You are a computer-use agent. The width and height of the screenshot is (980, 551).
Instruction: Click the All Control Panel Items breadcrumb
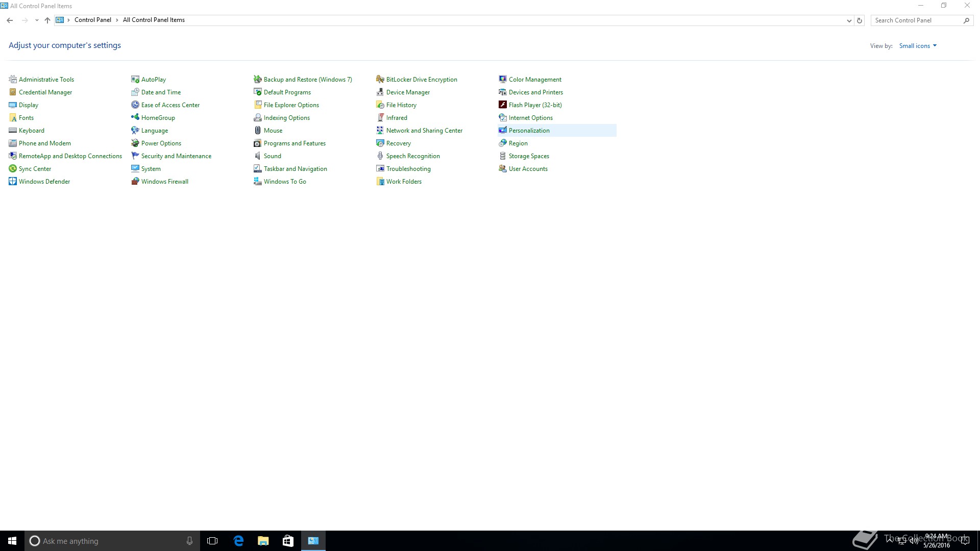(154, 20)
